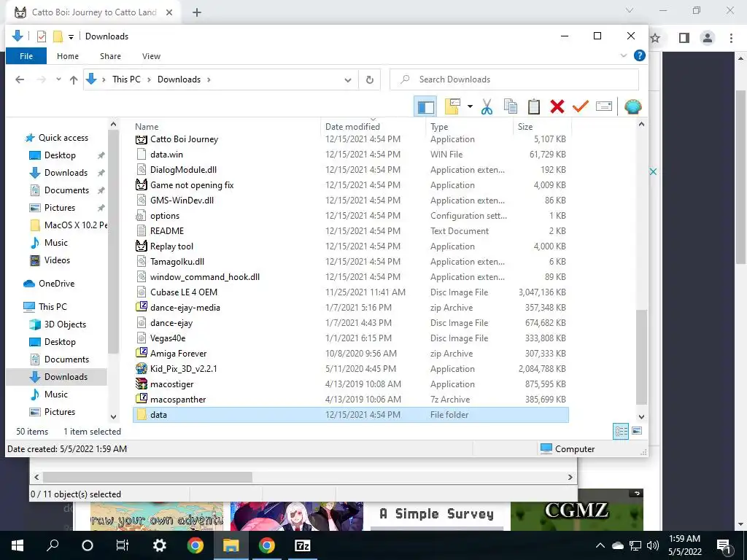The height and width of the screenshot is (560, 747).
Task: Click the orange checkmark Properties icon
Action: tap(580, 106)
